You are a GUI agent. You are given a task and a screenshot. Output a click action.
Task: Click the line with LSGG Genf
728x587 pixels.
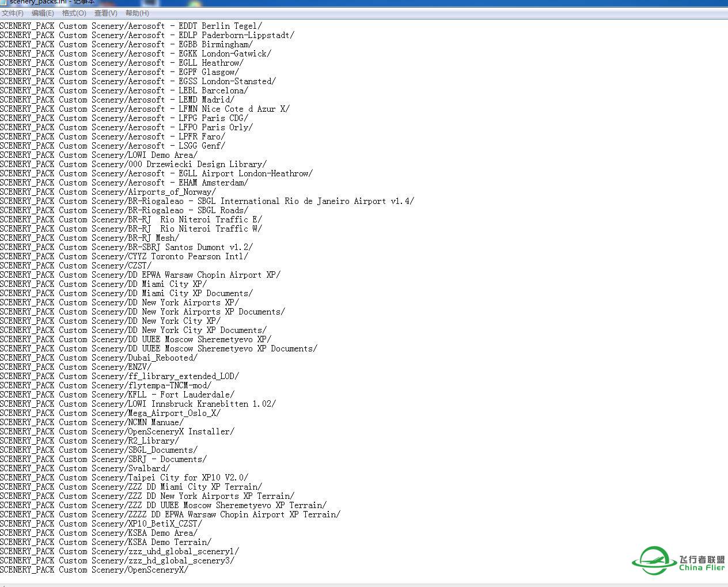[x=112, y=146]
